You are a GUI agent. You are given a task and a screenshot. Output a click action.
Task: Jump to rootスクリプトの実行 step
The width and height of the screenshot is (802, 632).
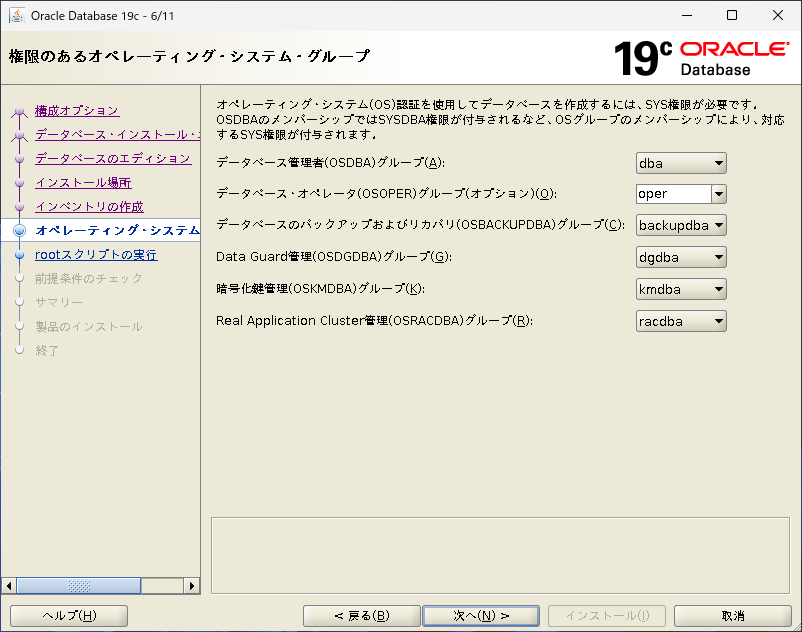point(96,255)
